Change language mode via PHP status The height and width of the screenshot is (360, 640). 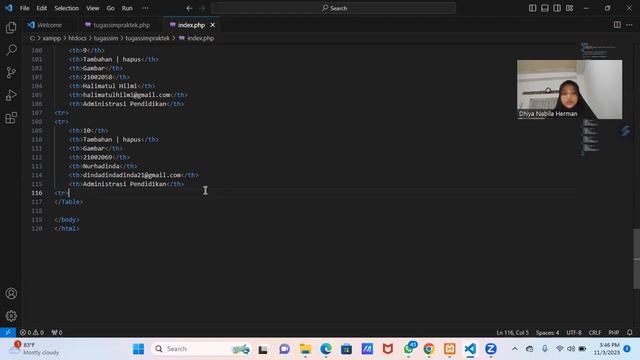613,333
